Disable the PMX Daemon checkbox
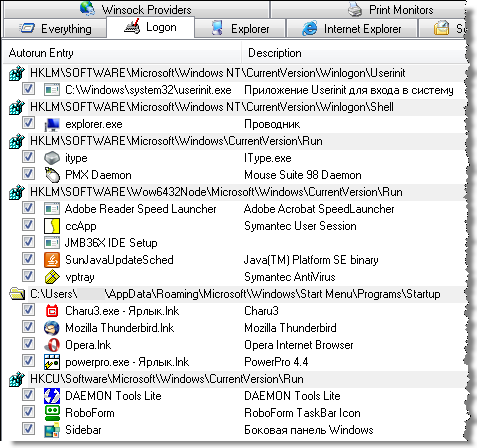This screenshot has width=477, height=448. pyautogui.click(x=28, y=174)
